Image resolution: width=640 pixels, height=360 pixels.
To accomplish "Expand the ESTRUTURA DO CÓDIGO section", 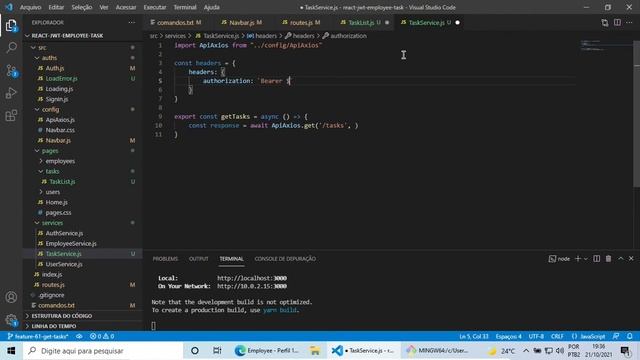I will [x=61, y=316].
